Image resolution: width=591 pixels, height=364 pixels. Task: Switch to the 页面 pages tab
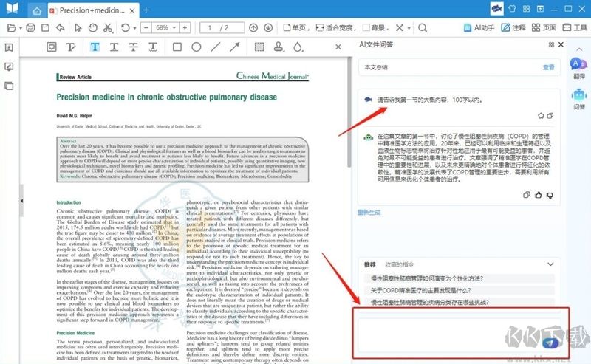(544, 27)
